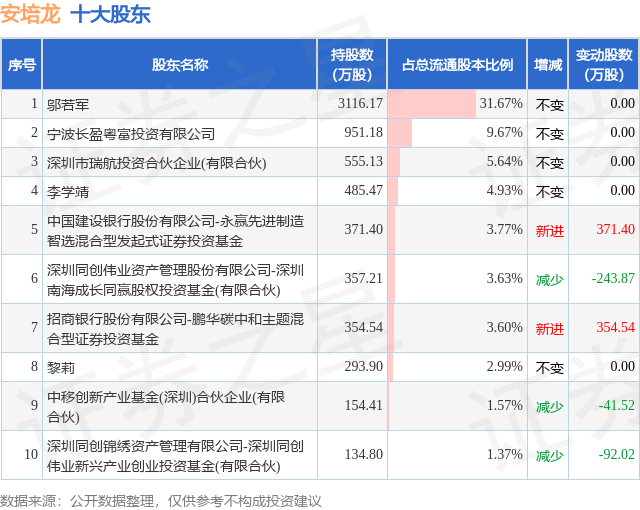Image resolution: width=640 pixels, height=510 pixels.
Task: Click percentage 3.77%
Action: pos(504,229)
